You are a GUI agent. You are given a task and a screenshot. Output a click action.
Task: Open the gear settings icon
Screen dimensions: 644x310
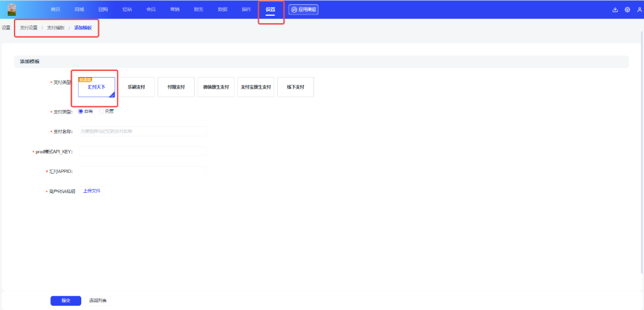[x=627, y=10]
